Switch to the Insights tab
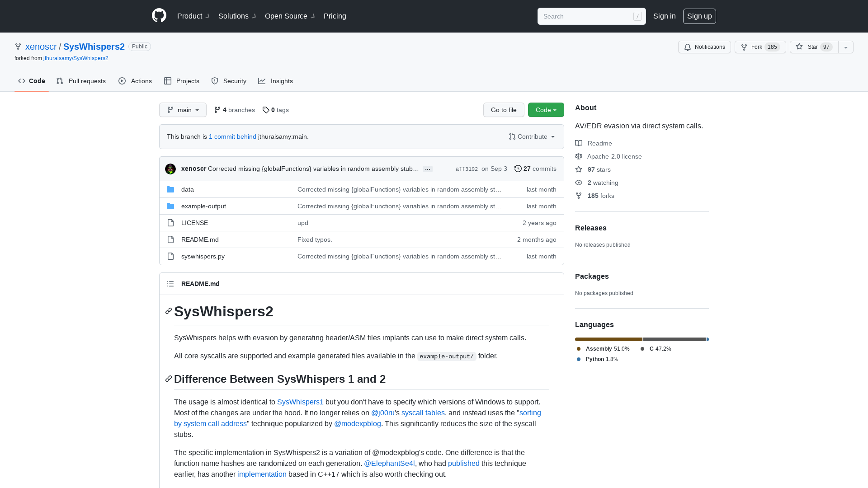The width and height of the screenshot is (868, 488). [275, 81]
